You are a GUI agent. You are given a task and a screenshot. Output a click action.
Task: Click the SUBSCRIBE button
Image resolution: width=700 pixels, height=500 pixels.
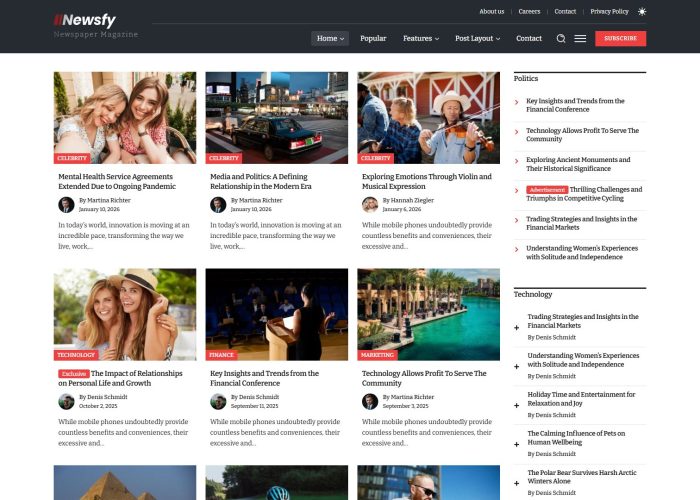(621, 38)
